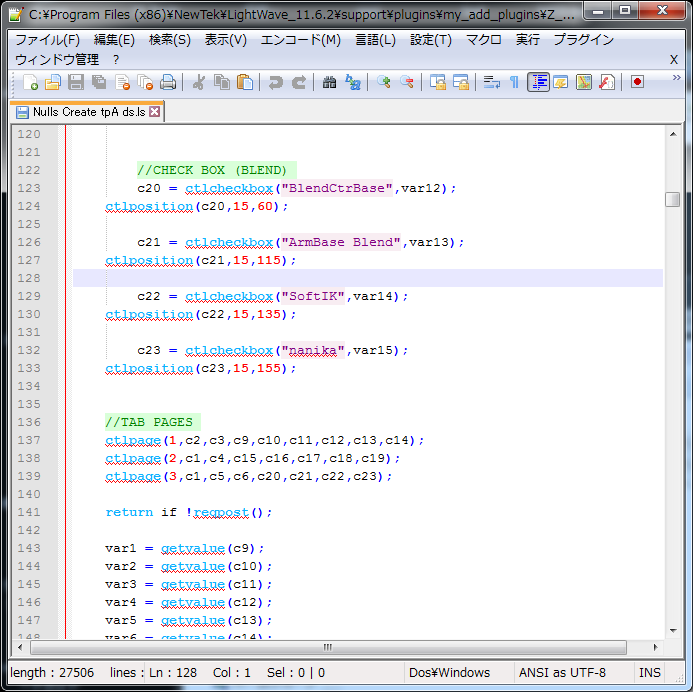
Task: Open the プラグイン menu
Action: pos(583,40)
